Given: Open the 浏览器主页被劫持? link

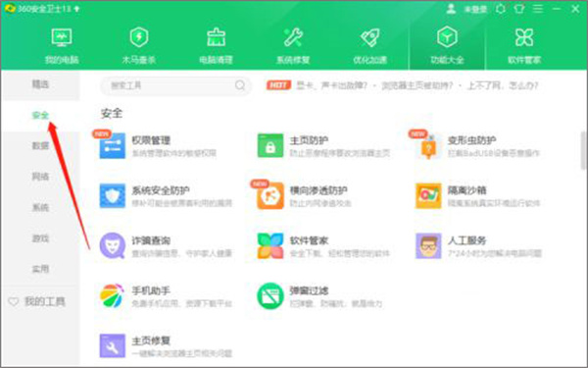Looking at the screenshot, I should [x=417, y=85].
